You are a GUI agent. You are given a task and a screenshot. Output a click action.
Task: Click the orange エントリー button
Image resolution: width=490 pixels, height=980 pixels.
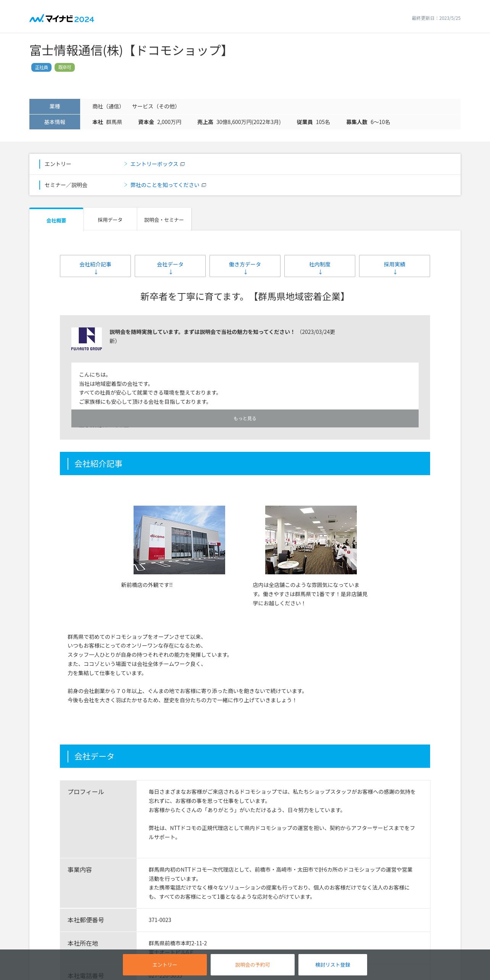(x=165, y=965)
